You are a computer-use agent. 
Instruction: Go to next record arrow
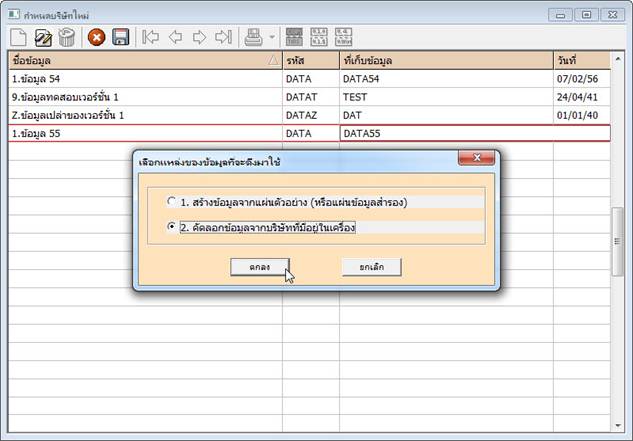199,37
